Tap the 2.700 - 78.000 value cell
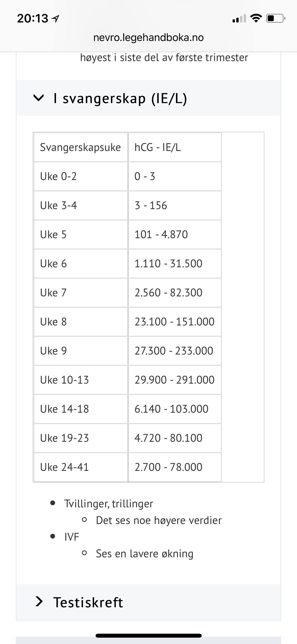This screenshot has height=644, width=297. tap(168, 467)
